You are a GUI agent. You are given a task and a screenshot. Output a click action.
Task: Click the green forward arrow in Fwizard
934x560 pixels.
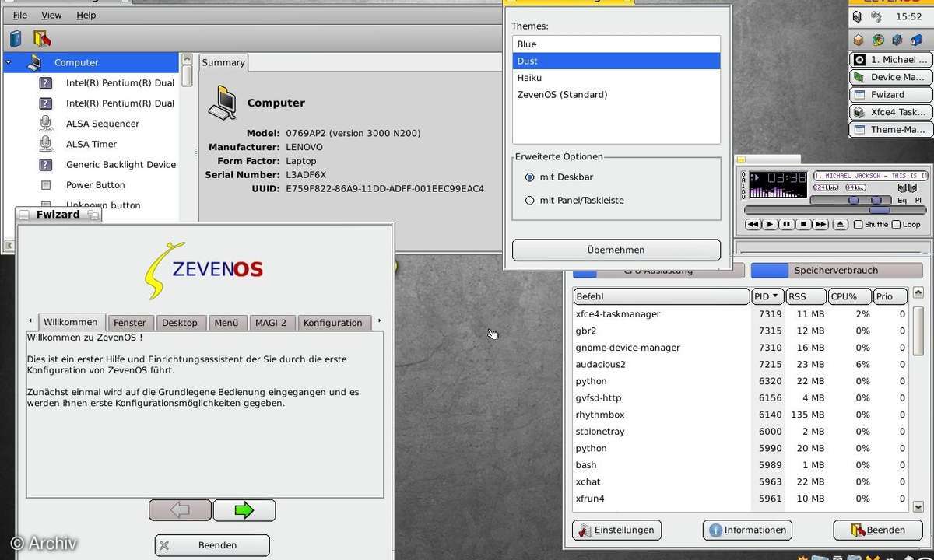coord(244,510)
